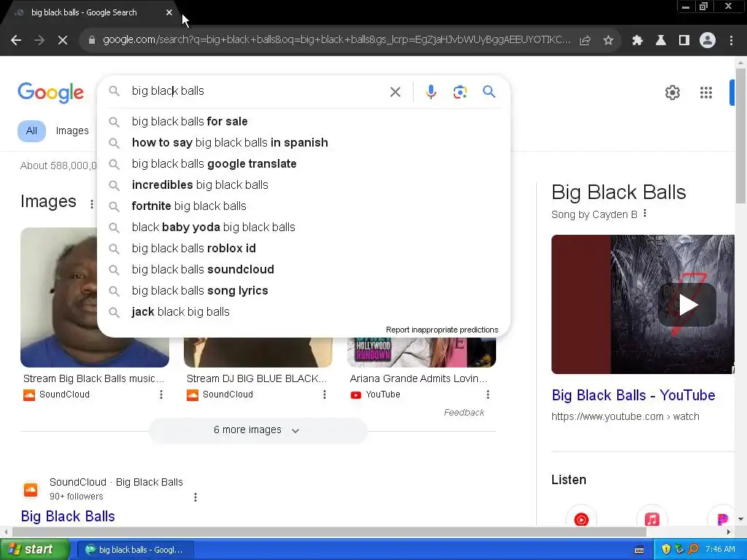Open the Chrome labs flask icon

661,41
